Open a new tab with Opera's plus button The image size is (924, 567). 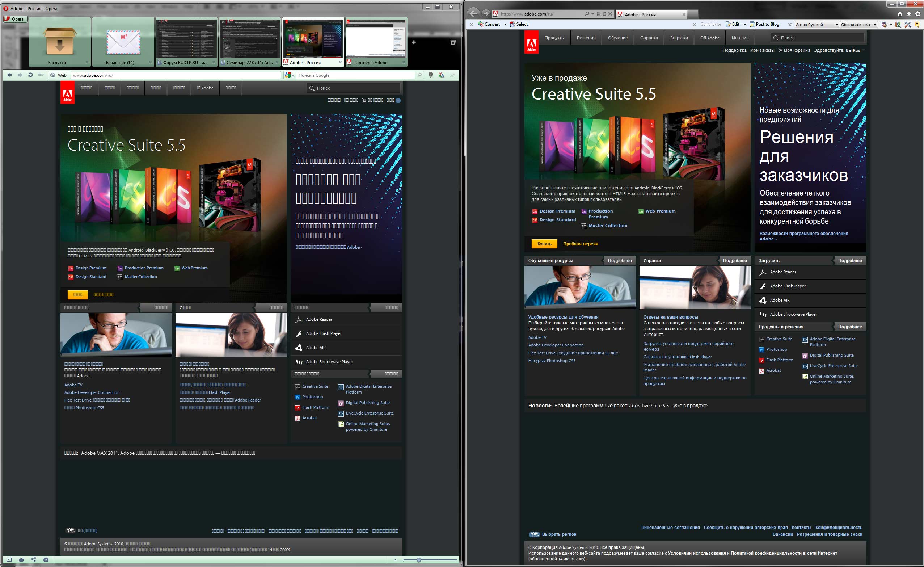[414, 42]
